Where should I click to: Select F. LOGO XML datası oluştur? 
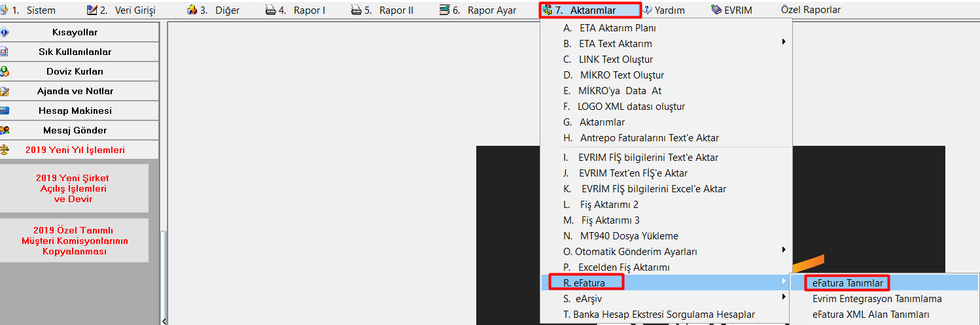point(666,107)
